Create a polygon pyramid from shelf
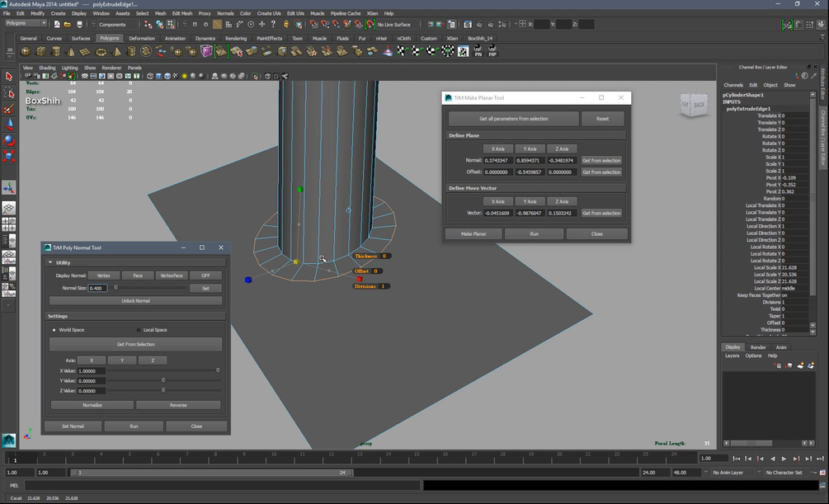The image size is (829, 504). (116, 51)
